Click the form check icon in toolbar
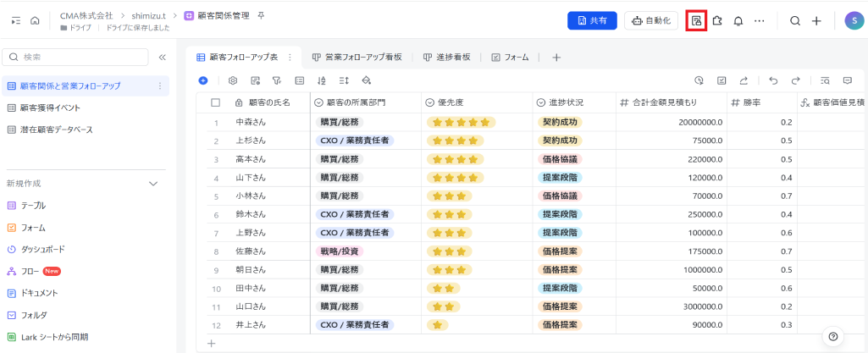The width and height of the screenshot is (868, 353). (721, 80)
